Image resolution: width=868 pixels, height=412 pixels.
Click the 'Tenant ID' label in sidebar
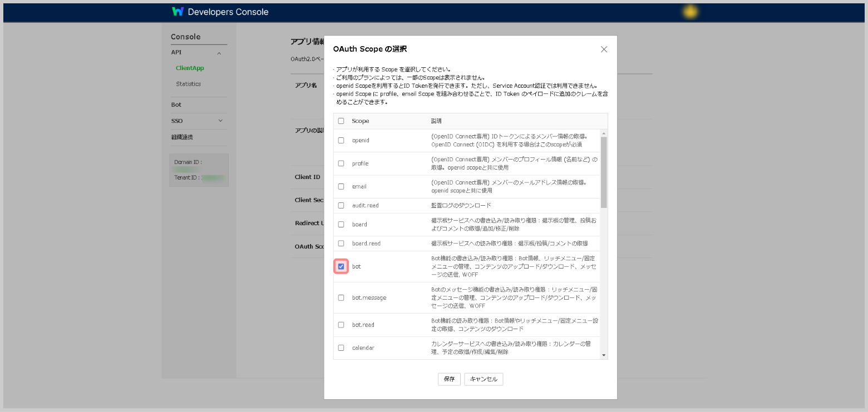(188, 177)
